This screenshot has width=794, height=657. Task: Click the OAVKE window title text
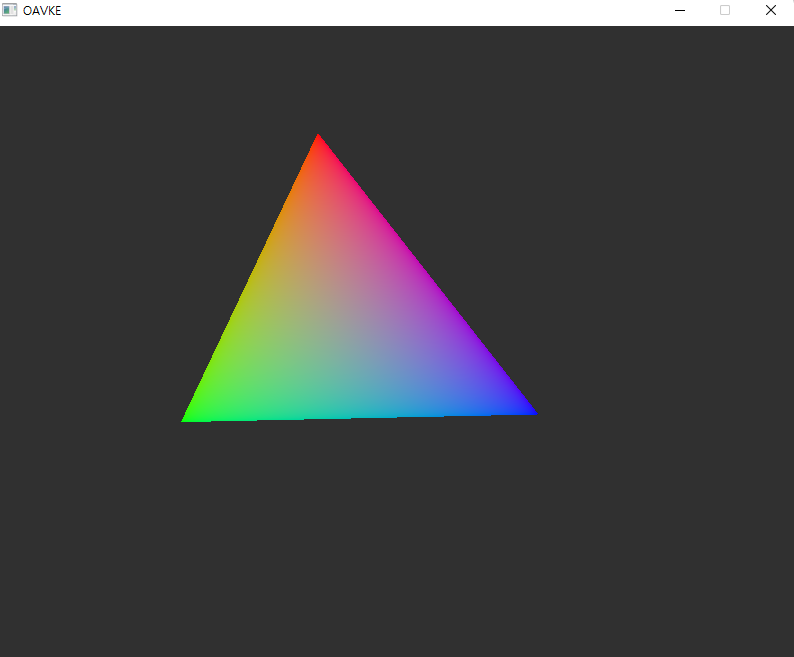42,11
